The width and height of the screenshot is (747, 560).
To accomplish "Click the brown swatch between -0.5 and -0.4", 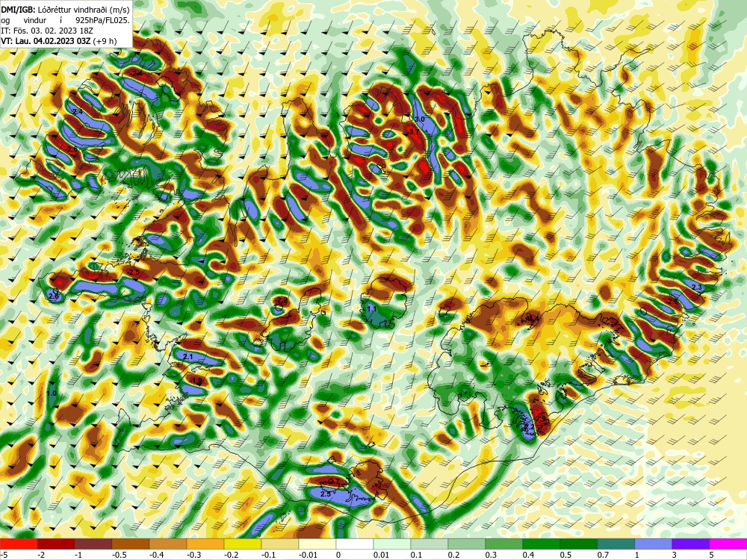I will click(131, 544).
